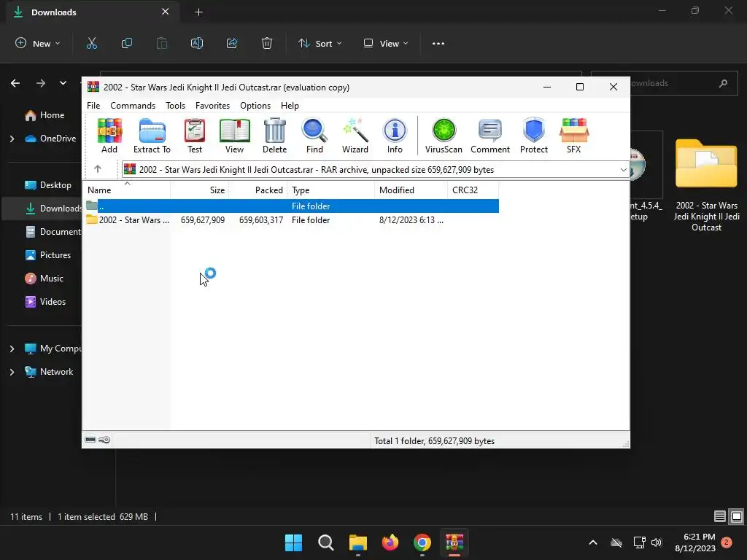
Task: Start the VirusScan tool
Action: pos(444,136)
